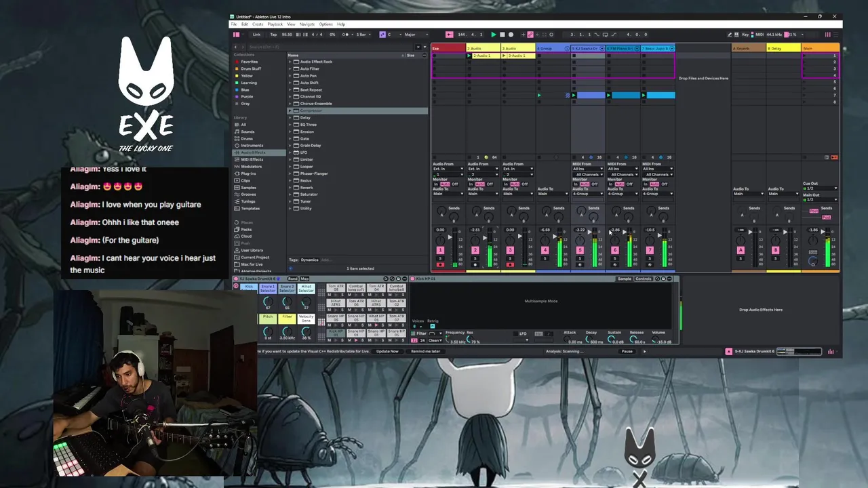The width and height of the screenshot is (868, 488).
Task: Pause the analysis scanning
Action: [627, 351]
